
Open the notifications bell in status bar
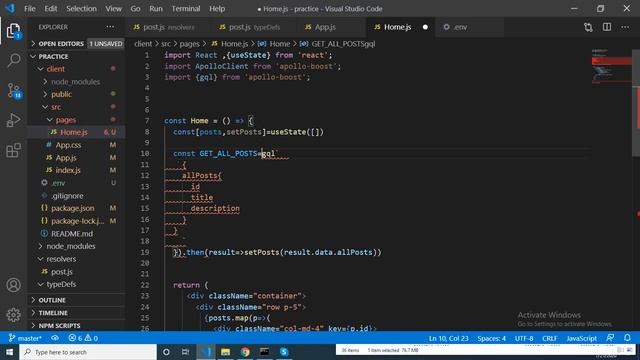tap(627, 338)
